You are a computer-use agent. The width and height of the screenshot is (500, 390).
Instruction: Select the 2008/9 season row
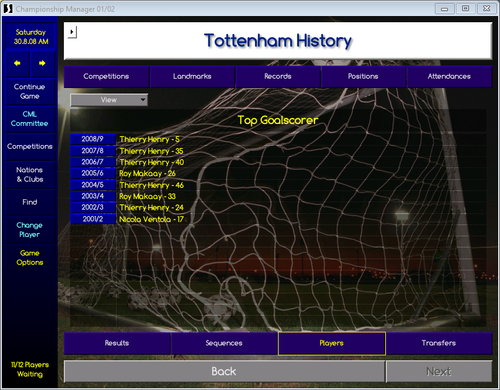93,139
